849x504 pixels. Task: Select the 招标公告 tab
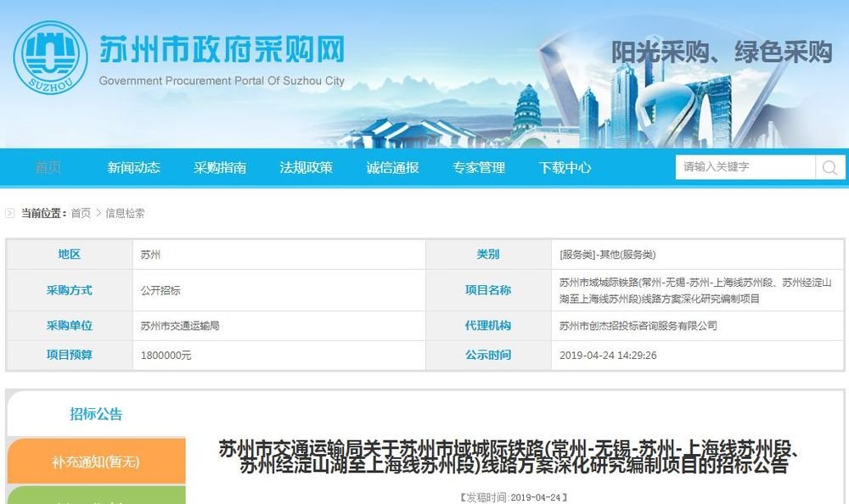[x=96, y=414]
